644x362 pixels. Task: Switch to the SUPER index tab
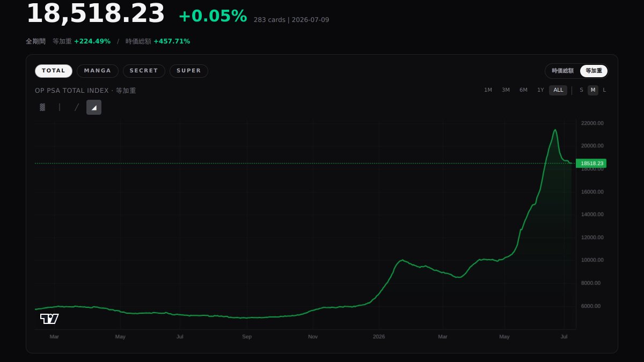pos(189,71)
